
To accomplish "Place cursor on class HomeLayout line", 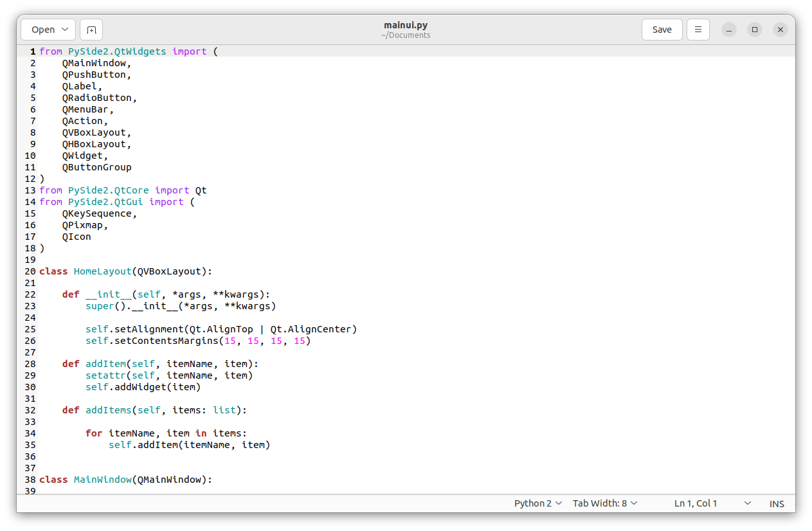I will [125, 271].
